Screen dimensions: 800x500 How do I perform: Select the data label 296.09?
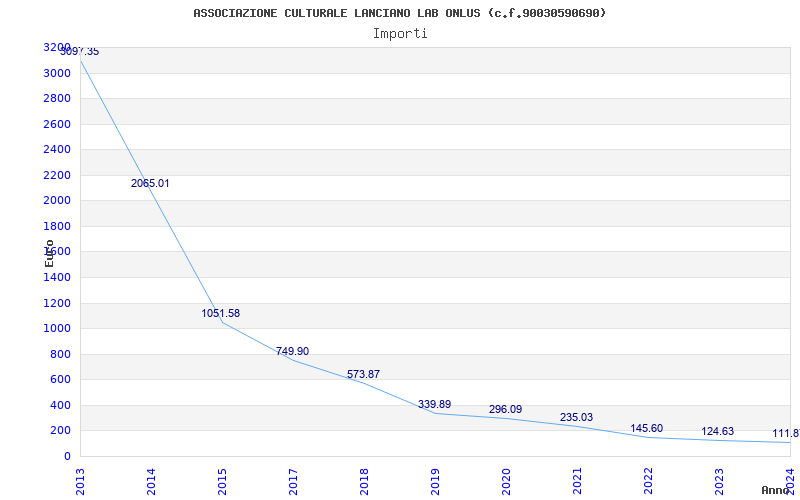(x=505, y=410)
